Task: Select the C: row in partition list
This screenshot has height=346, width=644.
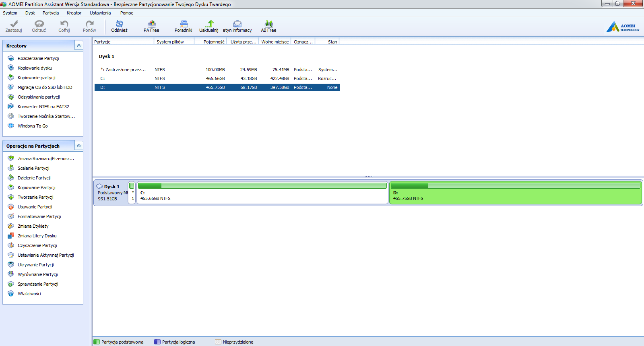Action: pos(217,78)
